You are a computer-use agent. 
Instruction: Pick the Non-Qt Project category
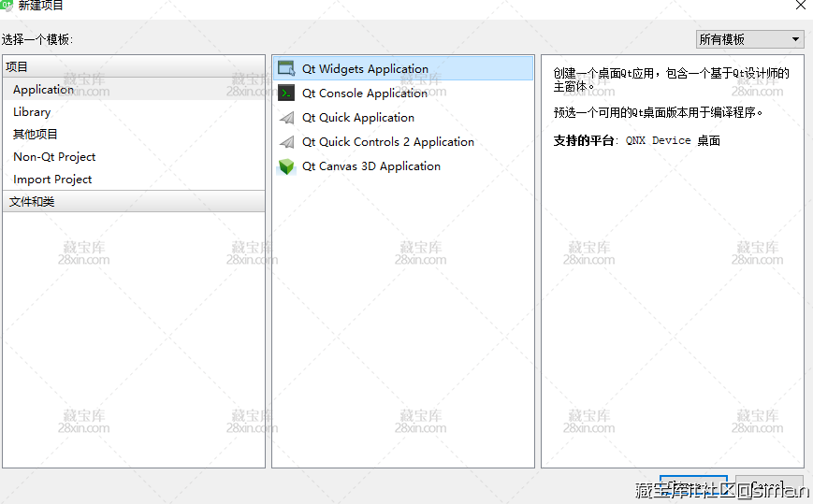pos(54,157)
